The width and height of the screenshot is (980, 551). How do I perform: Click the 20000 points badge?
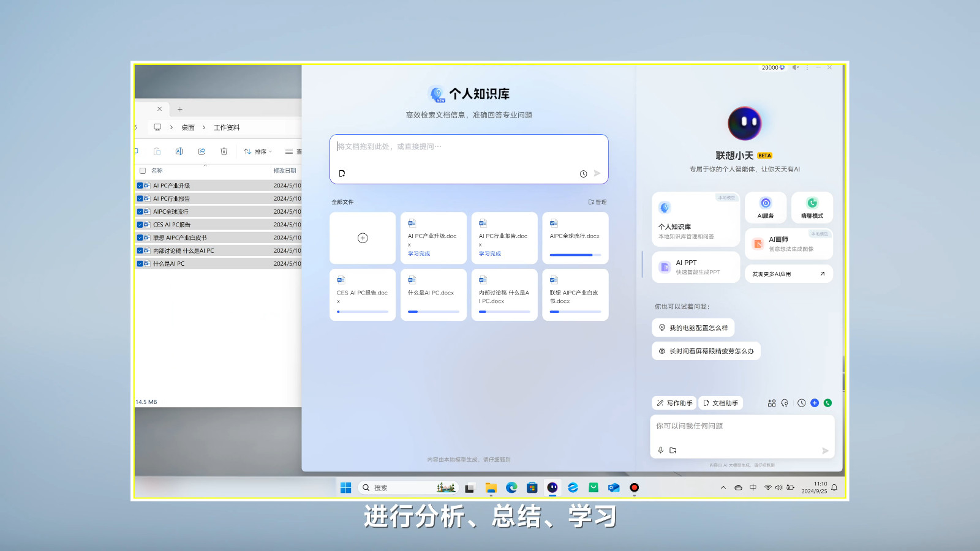(x=773, y=67)
